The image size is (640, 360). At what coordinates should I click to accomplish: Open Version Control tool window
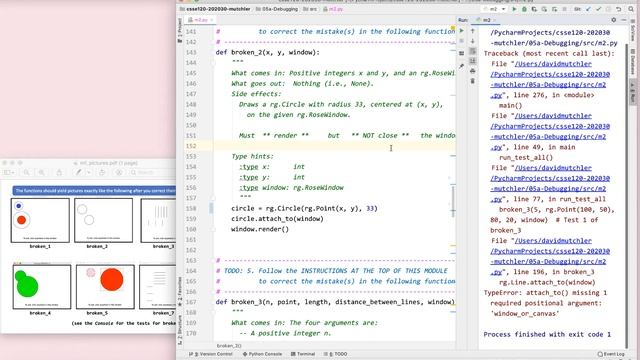(211, 354)
